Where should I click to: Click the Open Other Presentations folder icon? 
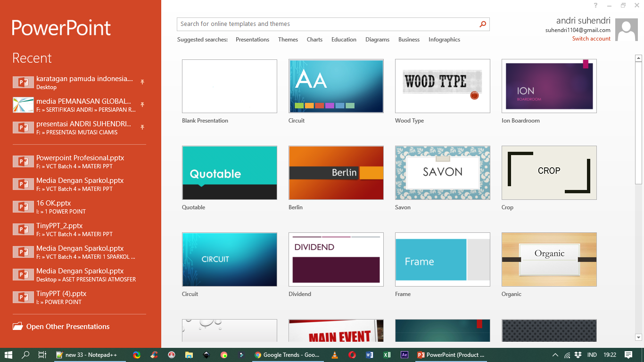[18, 326]
